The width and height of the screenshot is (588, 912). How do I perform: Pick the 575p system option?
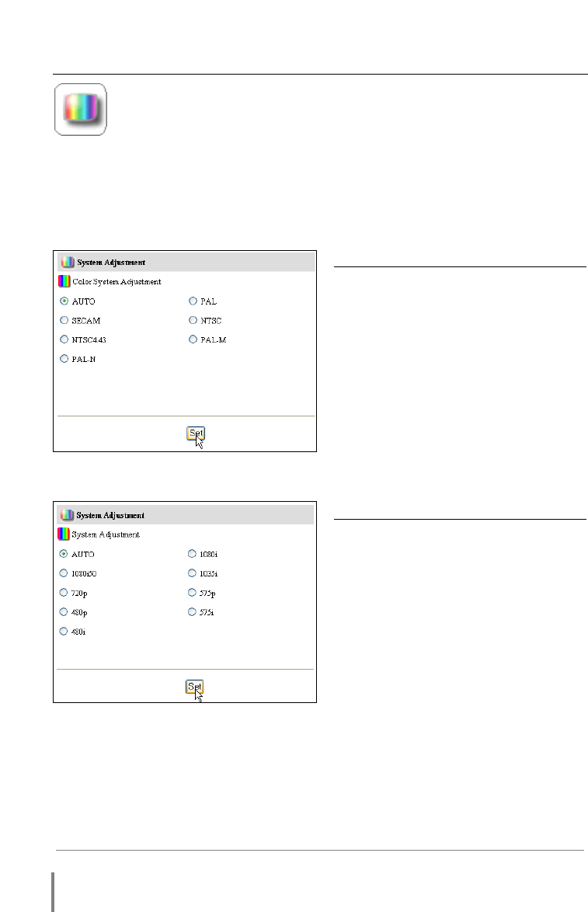click(193, 593)
